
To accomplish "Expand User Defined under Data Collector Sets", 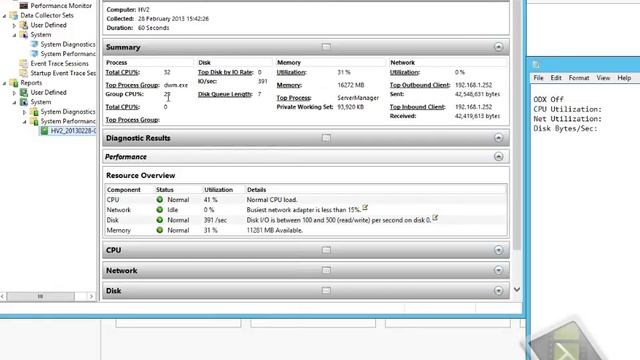I will 15,25.
